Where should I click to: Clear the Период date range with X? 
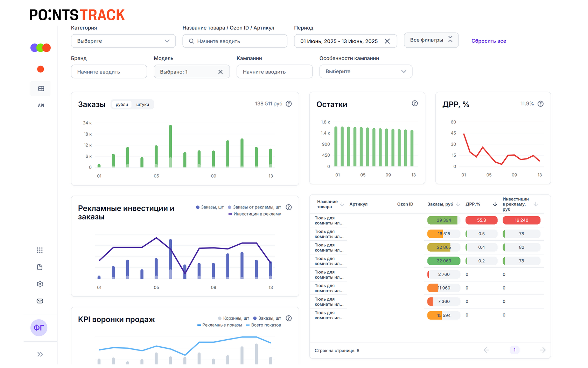pos(387,41)
